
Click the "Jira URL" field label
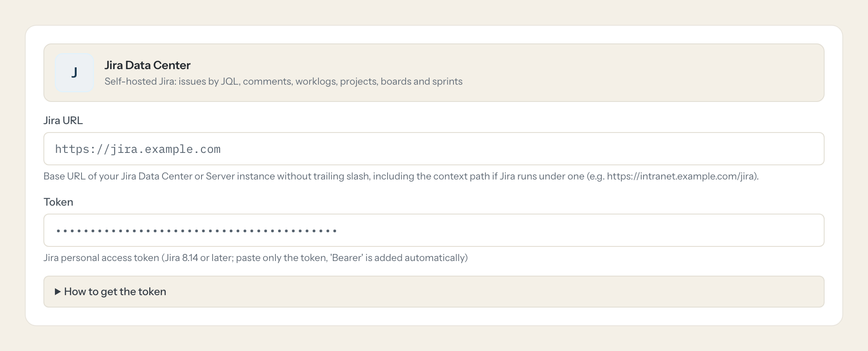click(63, 121)
